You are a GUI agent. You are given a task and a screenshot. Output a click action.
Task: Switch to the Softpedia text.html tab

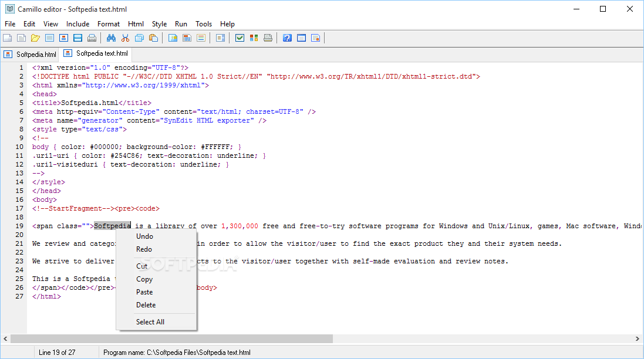[x=96, y=53]
